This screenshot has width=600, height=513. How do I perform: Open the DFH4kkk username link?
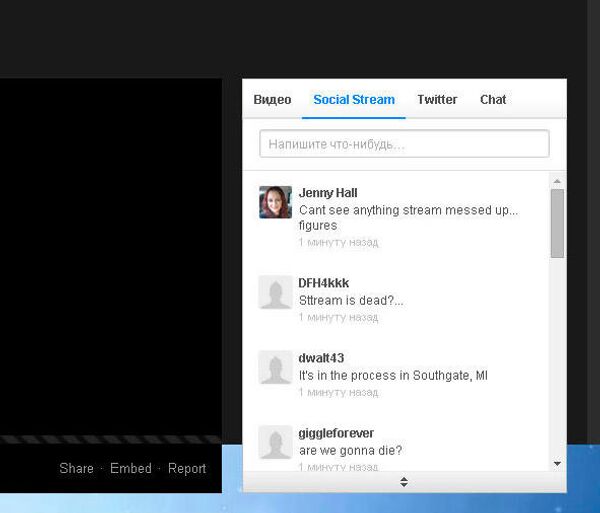click(324, 283)
